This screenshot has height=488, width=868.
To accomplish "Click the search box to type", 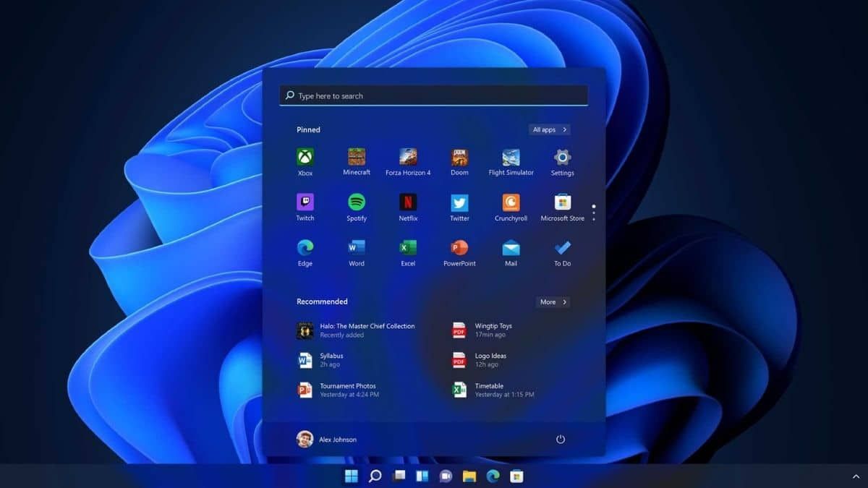I will point(433,95).
